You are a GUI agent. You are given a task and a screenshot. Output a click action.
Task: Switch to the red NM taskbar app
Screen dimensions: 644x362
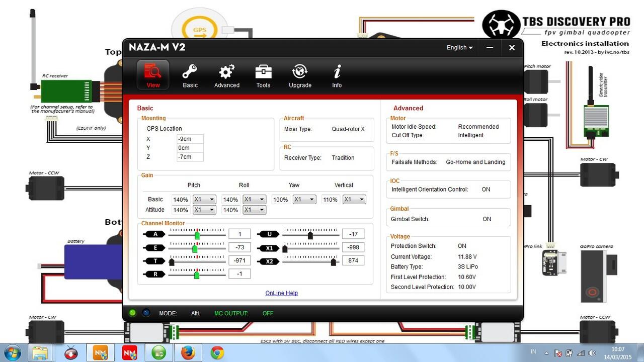coord(129,352)
